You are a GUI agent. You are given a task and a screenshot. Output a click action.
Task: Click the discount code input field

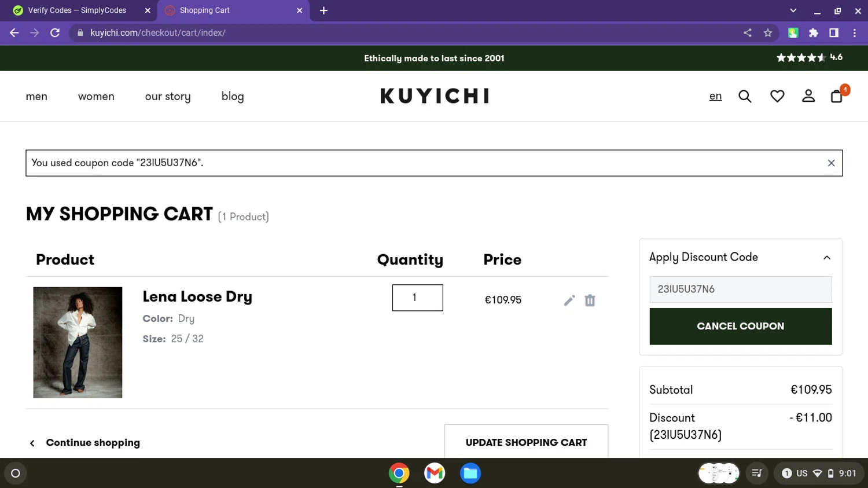click(741, 289)
